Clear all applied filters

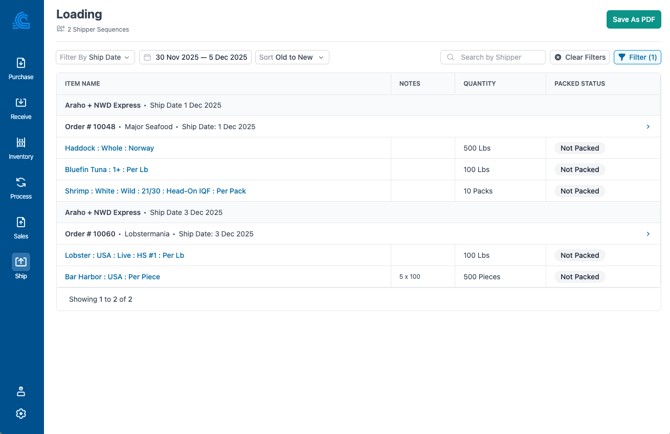coord(580,57)
